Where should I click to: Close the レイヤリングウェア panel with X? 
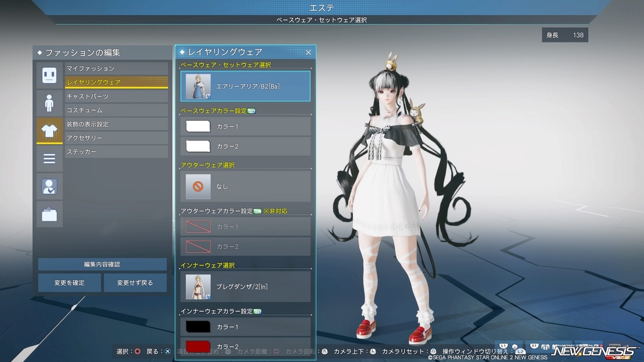pyautogui.click(x=309, y=52)
